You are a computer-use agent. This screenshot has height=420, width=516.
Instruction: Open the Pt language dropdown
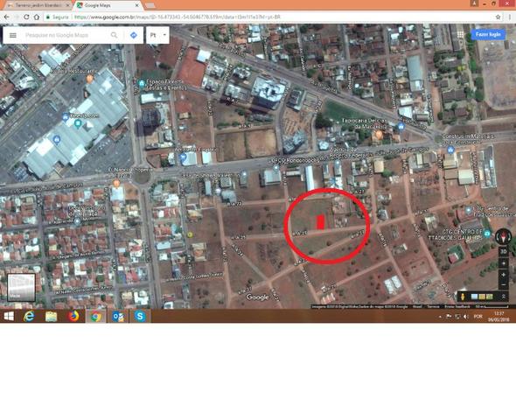158,35
